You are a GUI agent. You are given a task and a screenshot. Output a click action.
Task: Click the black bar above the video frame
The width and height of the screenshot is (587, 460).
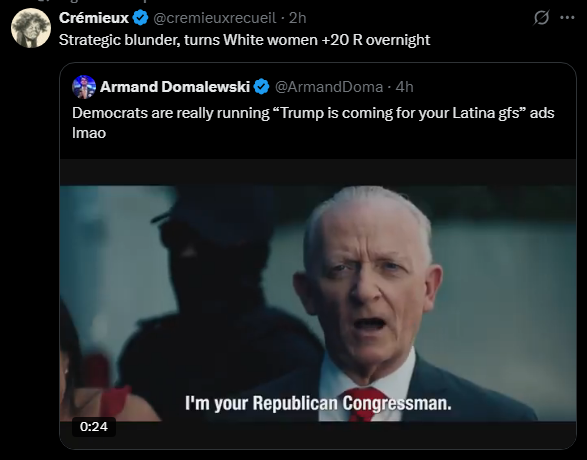coord(318,173)
